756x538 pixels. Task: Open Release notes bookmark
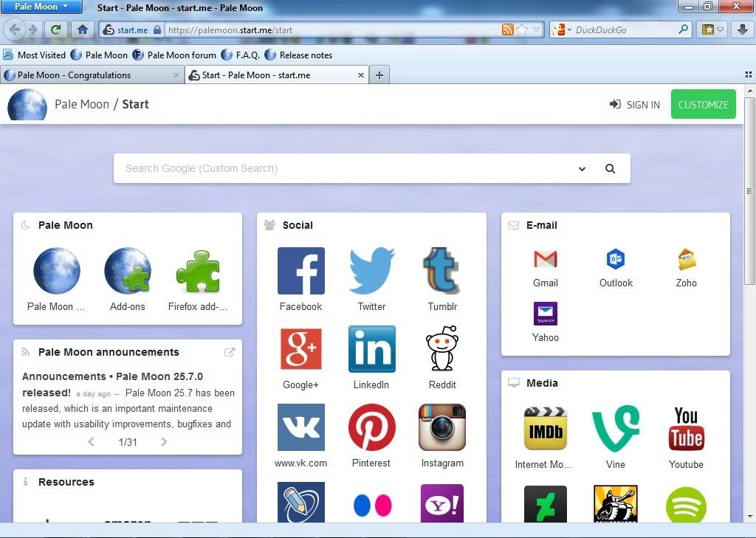click(x=299, y=55)
